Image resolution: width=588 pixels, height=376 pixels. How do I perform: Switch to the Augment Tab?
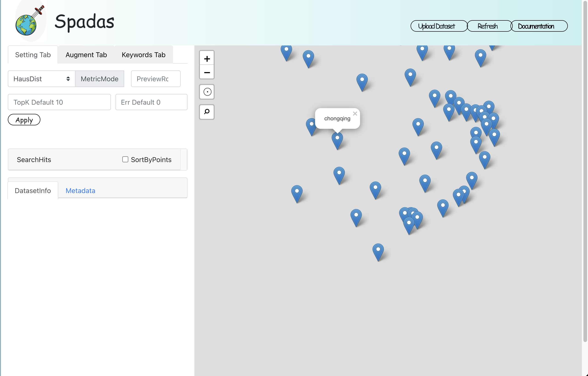coord(86,55)
